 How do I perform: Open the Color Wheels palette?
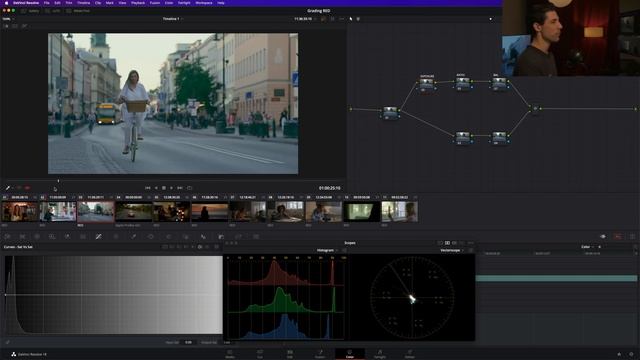click(x=37, y=236)
